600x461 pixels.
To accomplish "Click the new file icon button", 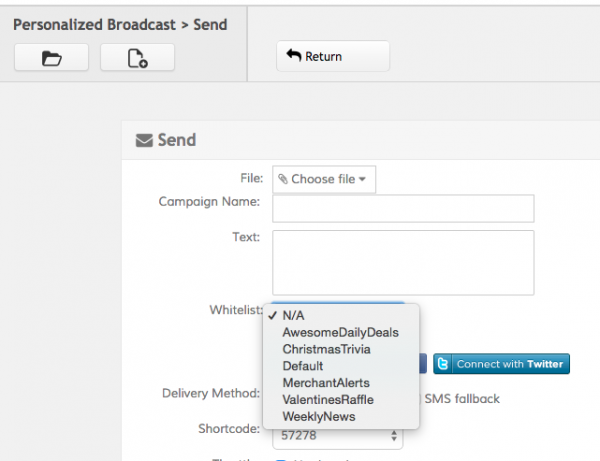I will 137,58.
